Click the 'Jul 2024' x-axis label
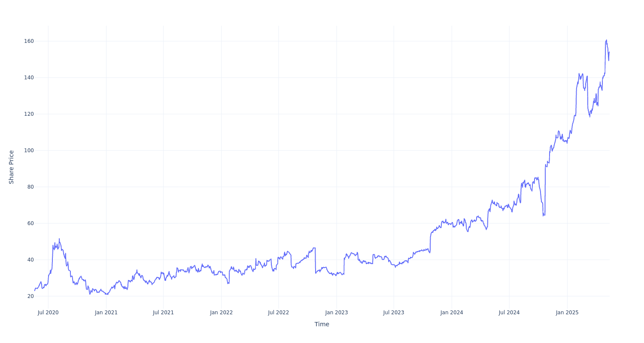 509,313
